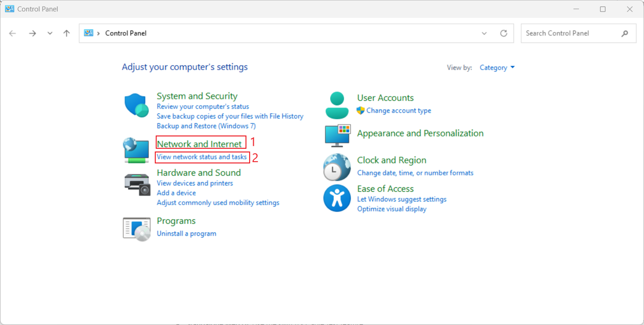Click the Clock and Region globe icon

tap(337, 167)
